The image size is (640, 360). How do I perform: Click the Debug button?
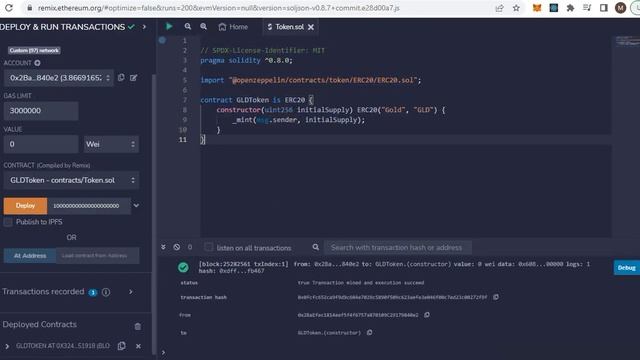click(627, 268)
